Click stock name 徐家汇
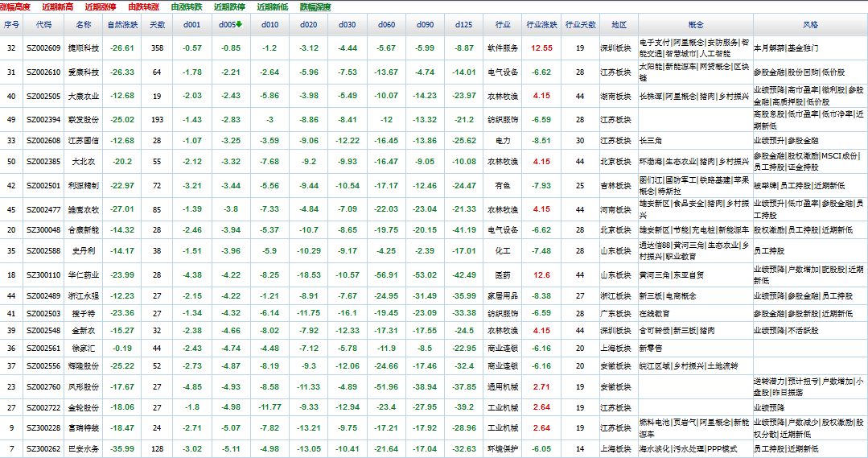The height and width of the screenshot is (458, 868). click(x=84, y=349)
